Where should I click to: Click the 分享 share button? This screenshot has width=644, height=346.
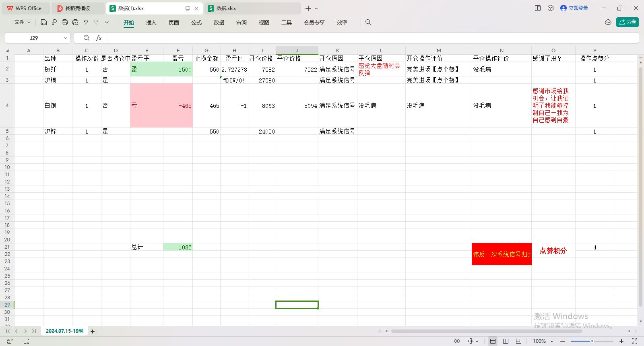627,22
